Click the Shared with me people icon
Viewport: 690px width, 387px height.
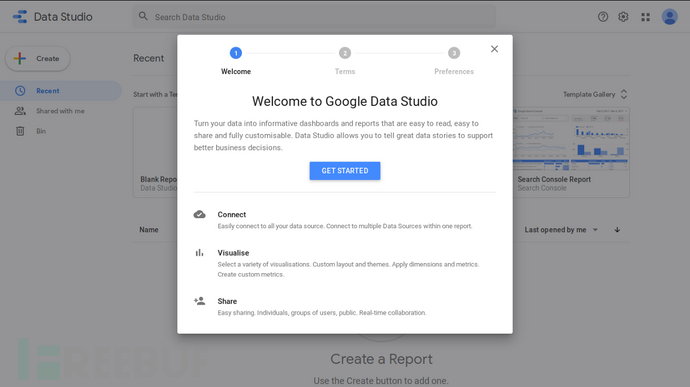[20, 111]
